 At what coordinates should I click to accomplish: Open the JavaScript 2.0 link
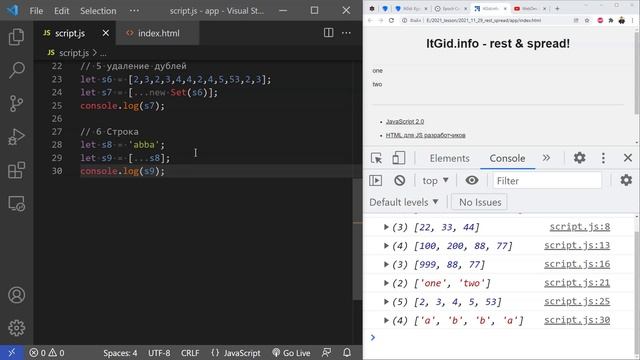pyautogui.click(x=405, y=122)
